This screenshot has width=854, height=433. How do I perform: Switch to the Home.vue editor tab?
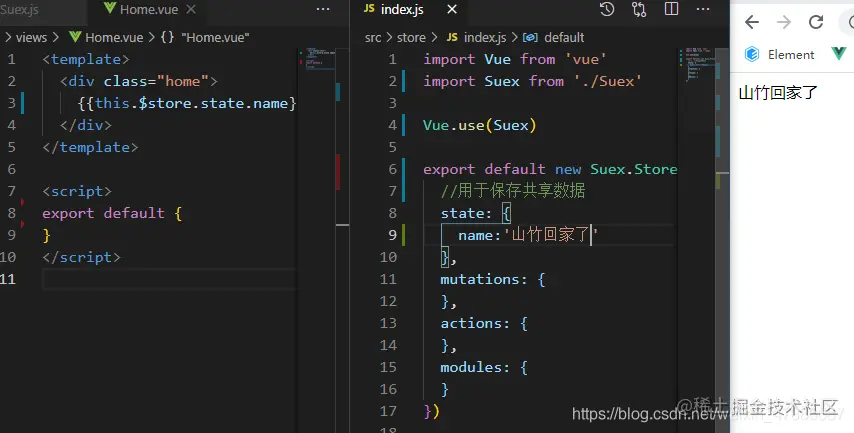pyautogui.click(x=141, y=9)
